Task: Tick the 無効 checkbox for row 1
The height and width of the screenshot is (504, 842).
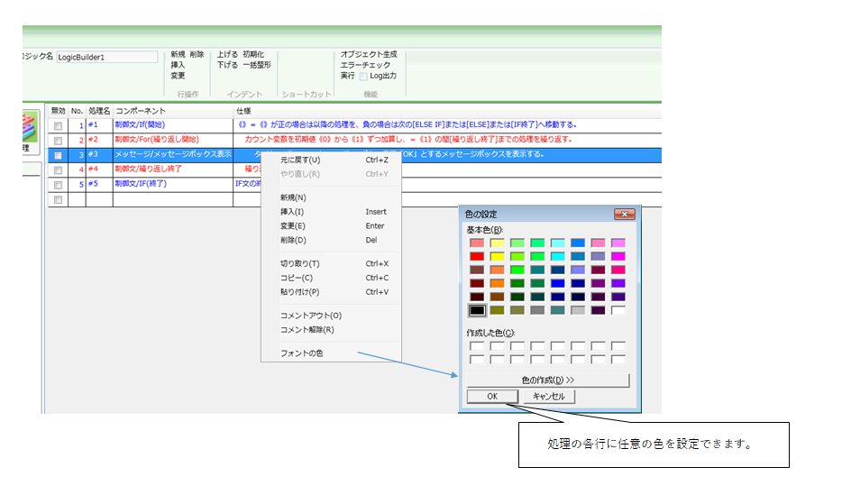Action: tap(58, 125)
